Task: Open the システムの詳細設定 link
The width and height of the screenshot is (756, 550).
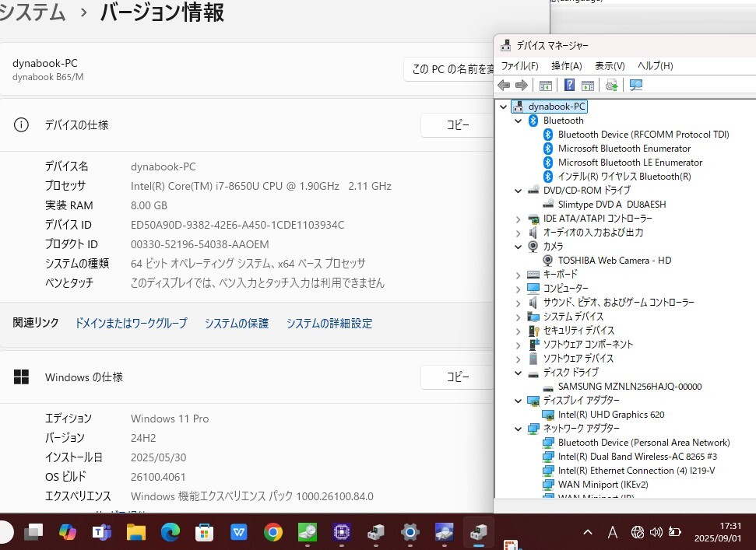Action: coord(329,323)
